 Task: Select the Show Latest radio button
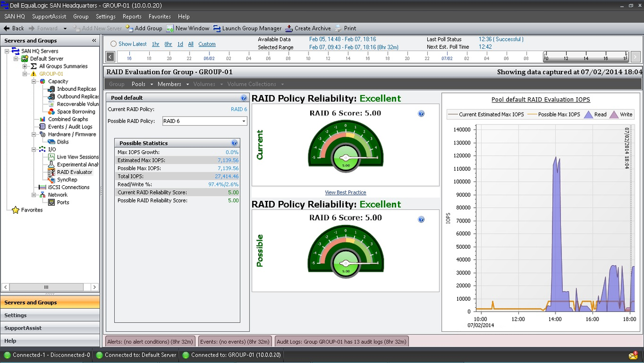[113, 44]
